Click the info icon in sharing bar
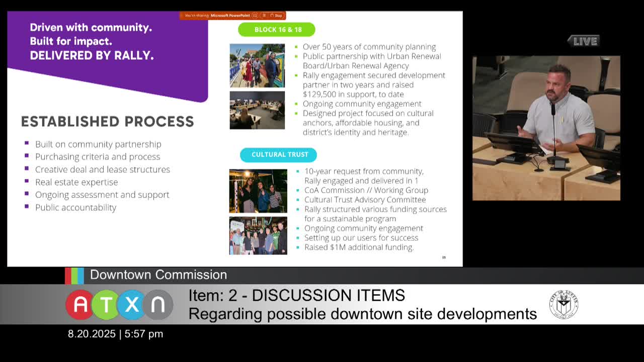Viewport: 644px width, 362px height. pos(255,16)
